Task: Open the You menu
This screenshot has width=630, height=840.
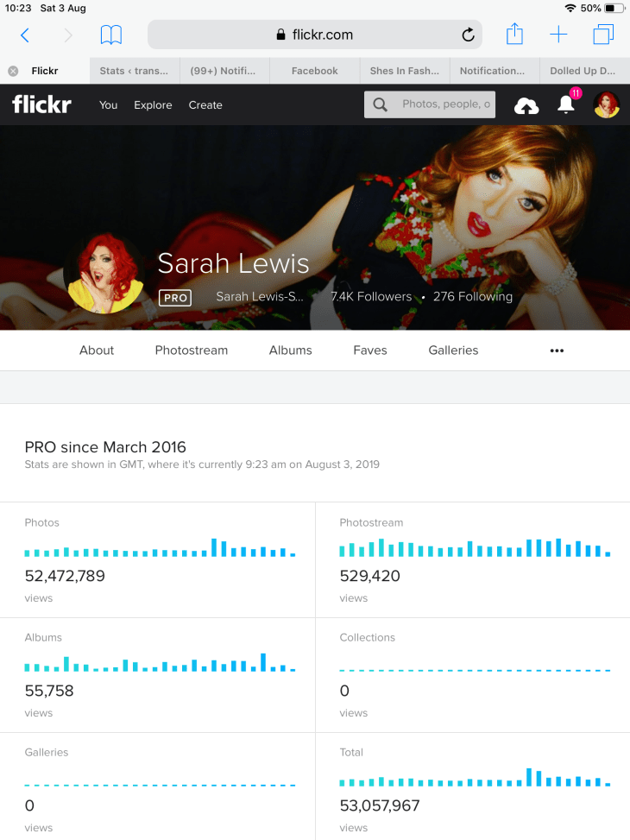Action: point(108,105)
